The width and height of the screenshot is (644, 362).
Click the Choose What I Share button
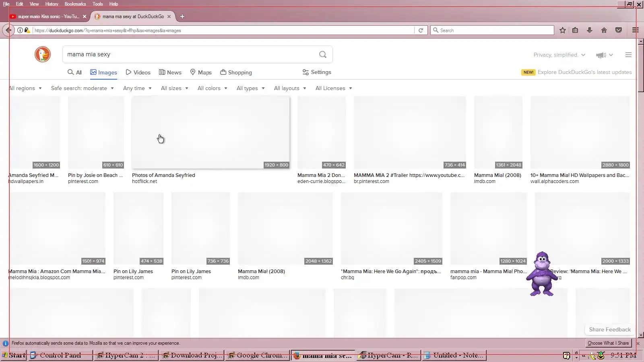[x=608, y=343]
